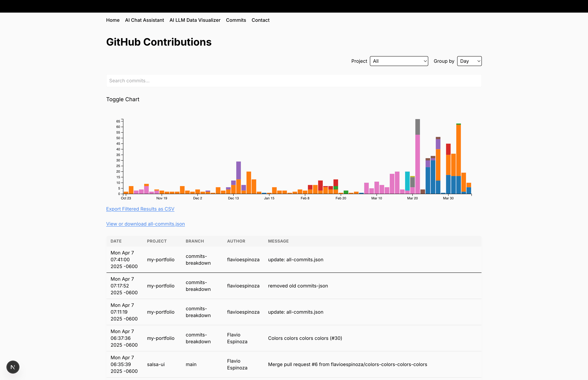Click the salsa-ui project cell

click(x=156, y=364)
